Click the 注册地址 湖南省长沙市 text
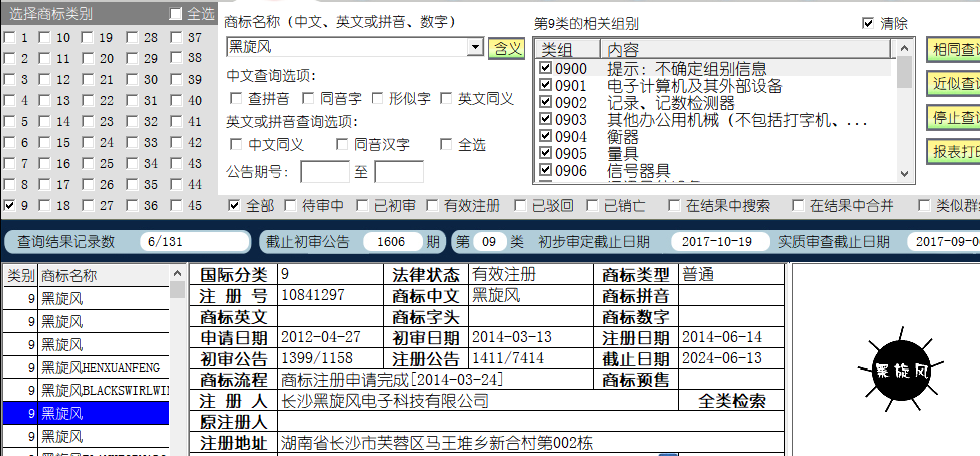 click(437, 444)
